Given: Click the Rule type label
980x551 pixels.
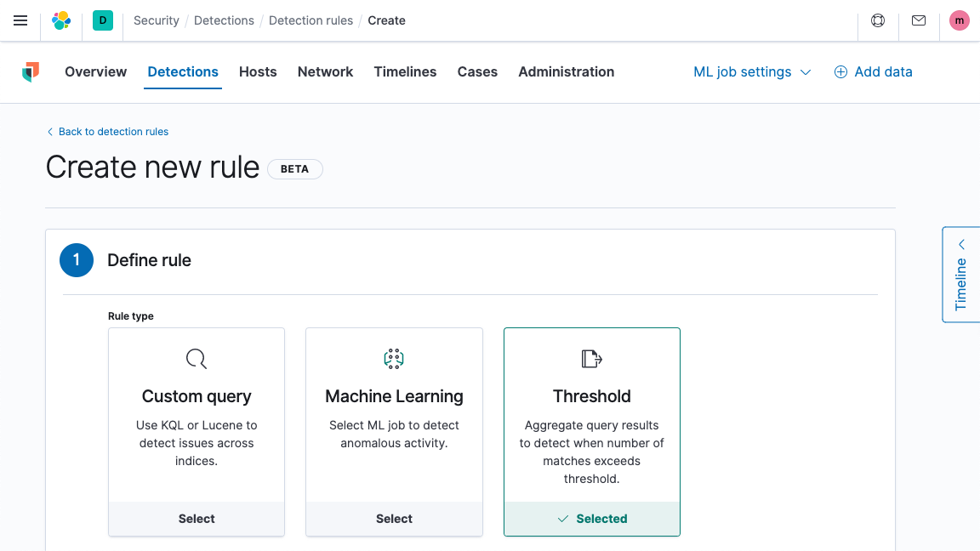Looking at the screenshot, I should 131,316.
